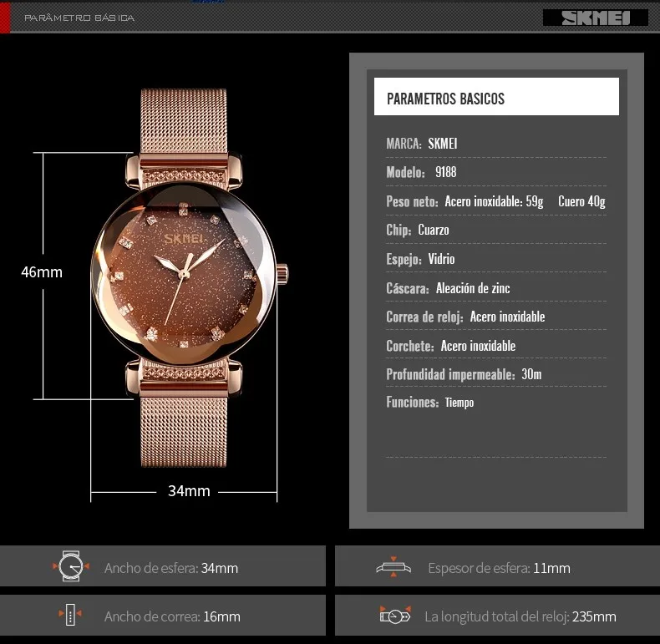This screenshot has height=644, width=660.
Task: Click the watch face image
Action: click(x=184, y=274)
